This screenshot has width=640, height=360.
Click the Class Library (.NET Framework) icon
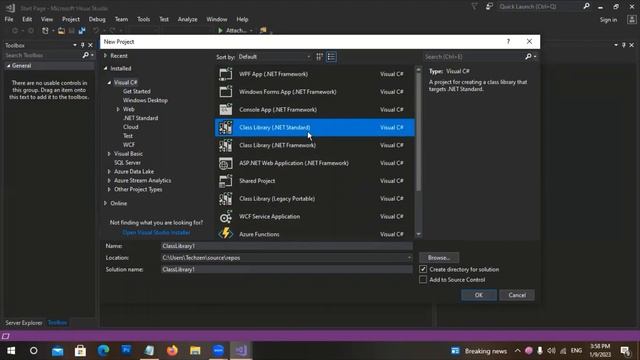coord(225,145)
